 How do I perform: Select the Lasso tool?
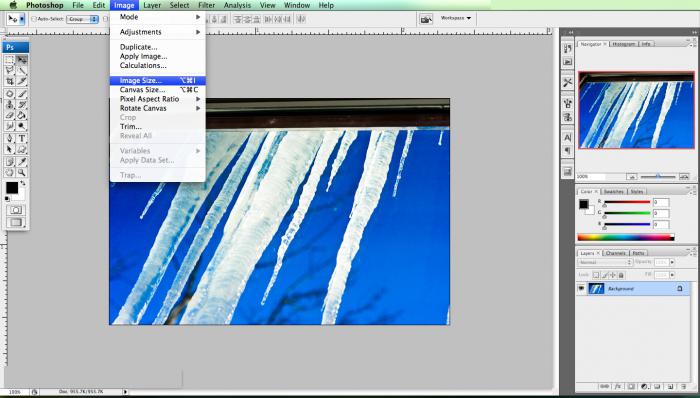(x=10, y=70)
